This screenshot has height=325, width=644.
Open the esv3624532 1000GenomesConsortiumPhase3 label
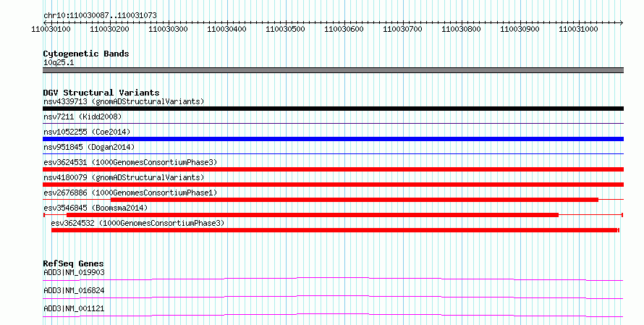point(137,223)
